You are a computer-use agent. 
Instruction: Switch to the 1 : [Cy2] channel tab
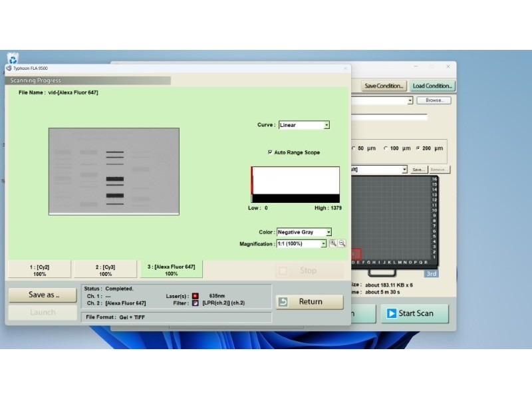pos(40,270)
